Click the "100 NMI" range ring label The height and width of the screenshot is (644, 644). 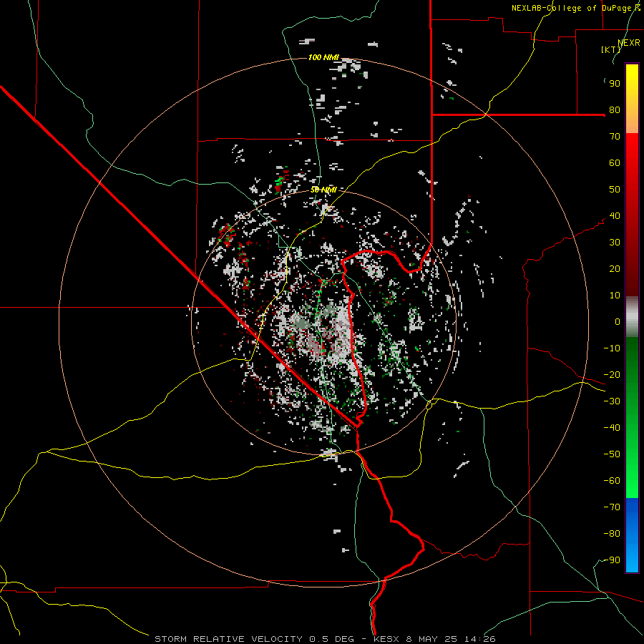pos(323,57)
